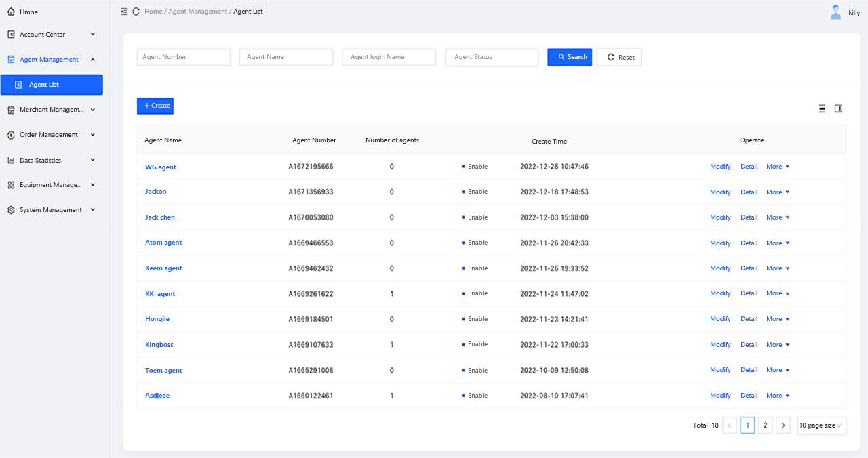The image size is (868, 458).
Task: Click the Agent Management sidebar icon
Action: 11,60
